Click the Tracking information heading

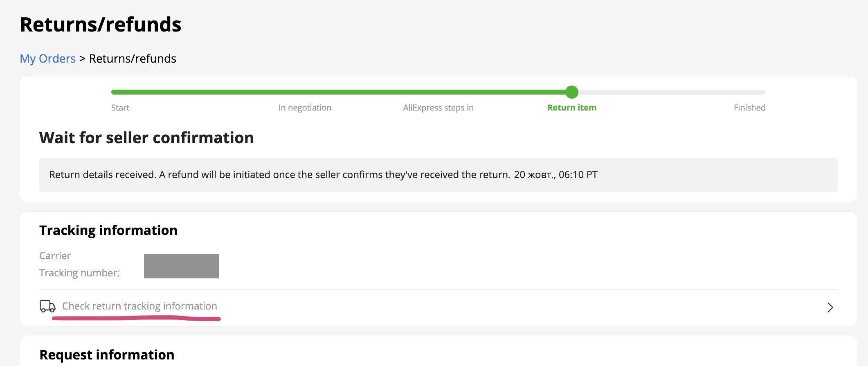pyautogui.click(x=108, y=230)
